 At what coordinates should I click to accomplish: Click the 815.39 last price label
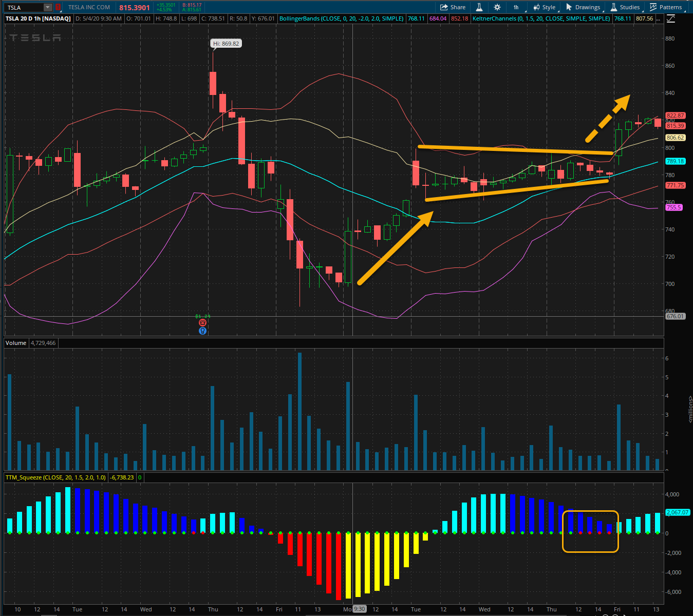675,126
